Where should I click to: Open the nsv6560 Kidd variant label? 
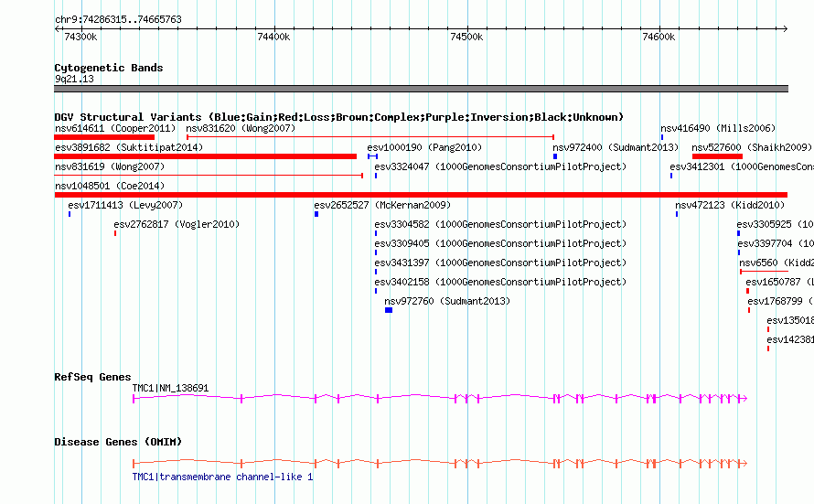(x=777, y=263)
